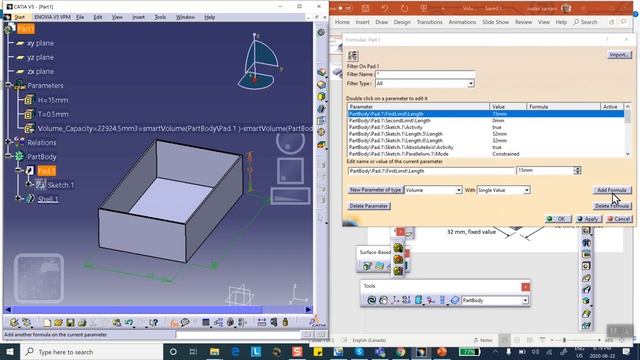This screenshot has width=640, height=360.
Task: Click the Import... button
Action: click(x=619, y=55)
